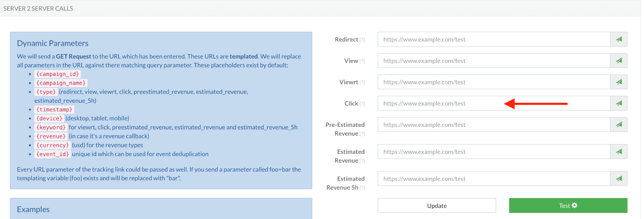Viewport: 644px width, 219px height.
Task: Click the SERVER 2 SERVER CALLS header
Action: 38,8
